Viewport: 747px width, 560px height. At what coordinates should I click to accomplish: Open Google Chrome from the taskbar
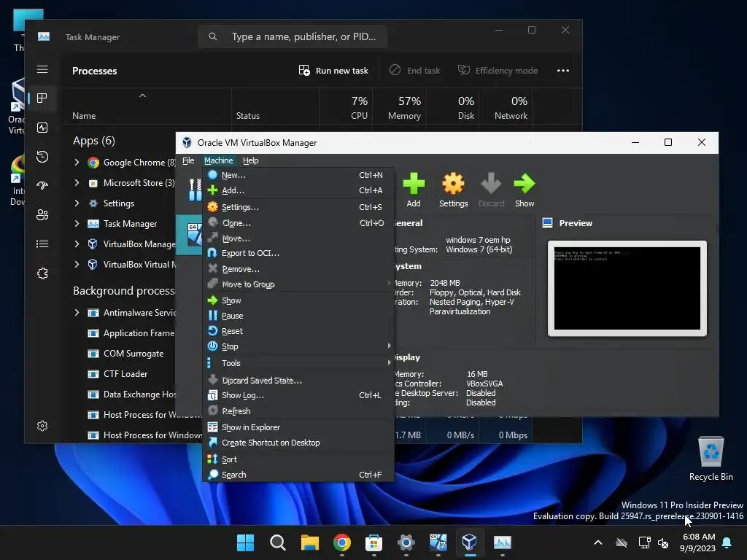tap(341, 542)
